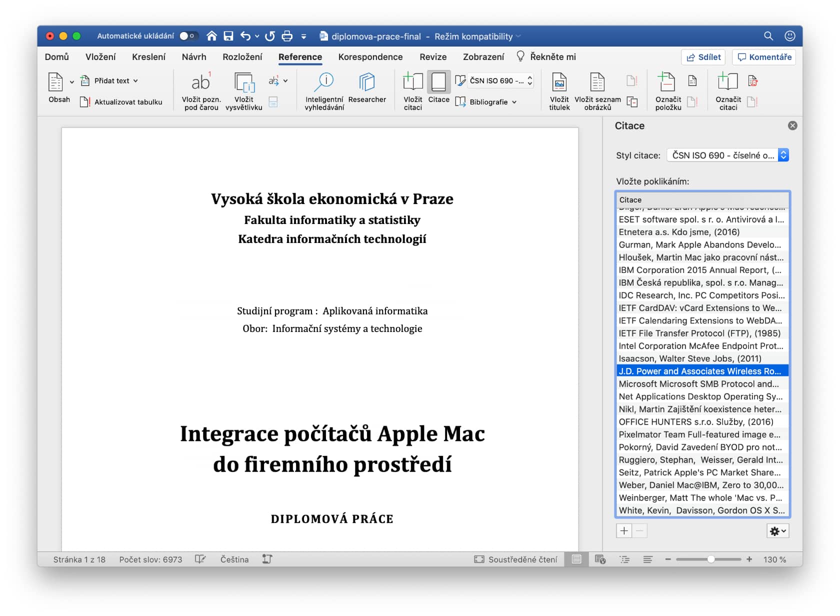Close the Citace pane

pos(792,125)
